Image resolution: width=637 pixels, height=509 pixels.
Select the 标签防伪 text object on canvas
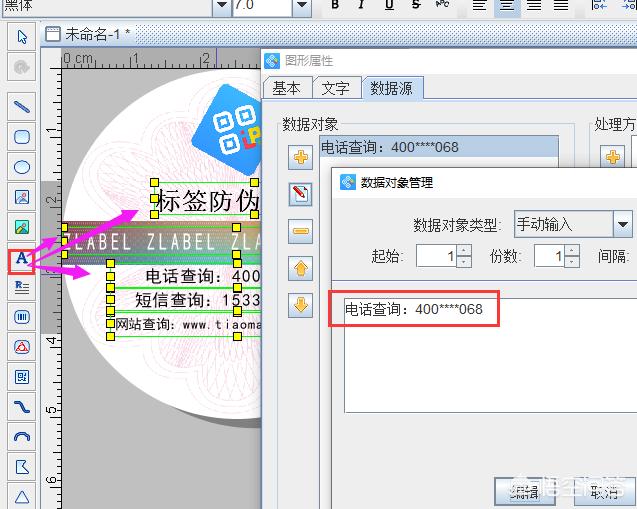207,200
